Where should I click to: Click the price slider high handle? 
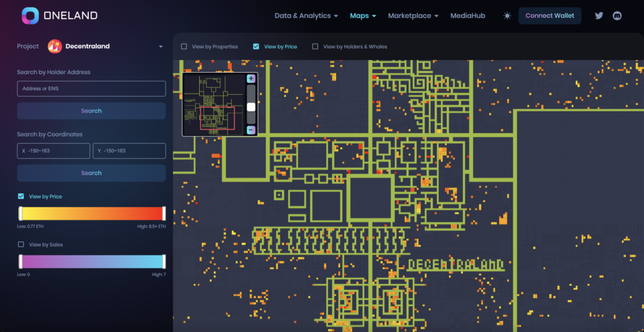pos(164,213)
